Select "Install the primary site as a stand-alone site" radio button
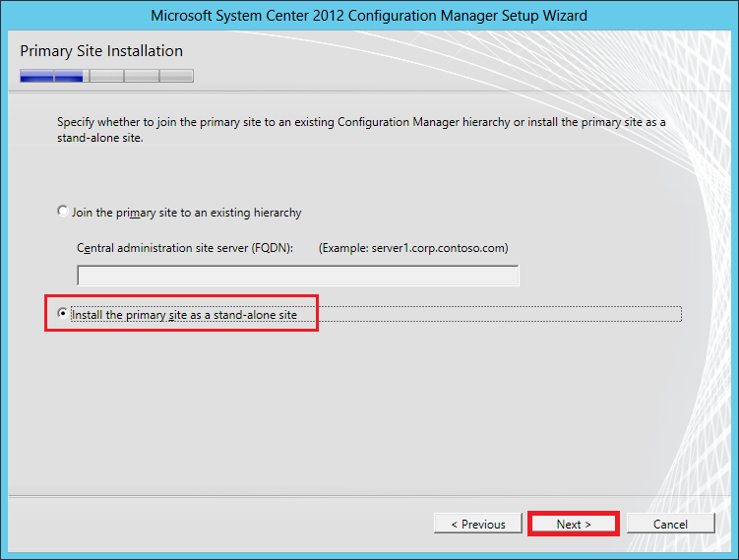 coord(64,314)
